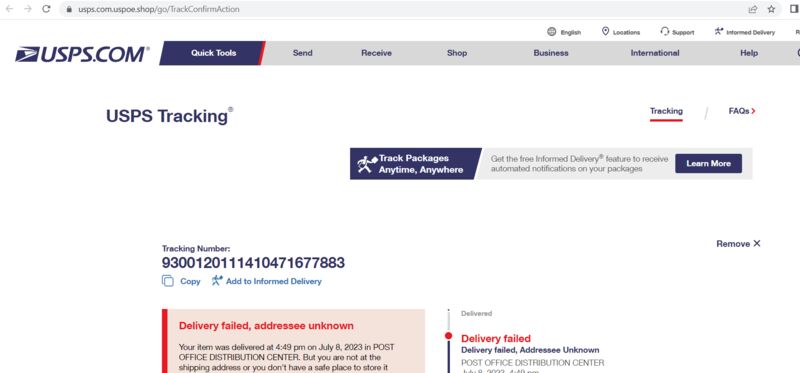The width and height of the screenshot is (800, 373).
Task: Click the mail carrier icon in the banner
Action: [367, 164]
